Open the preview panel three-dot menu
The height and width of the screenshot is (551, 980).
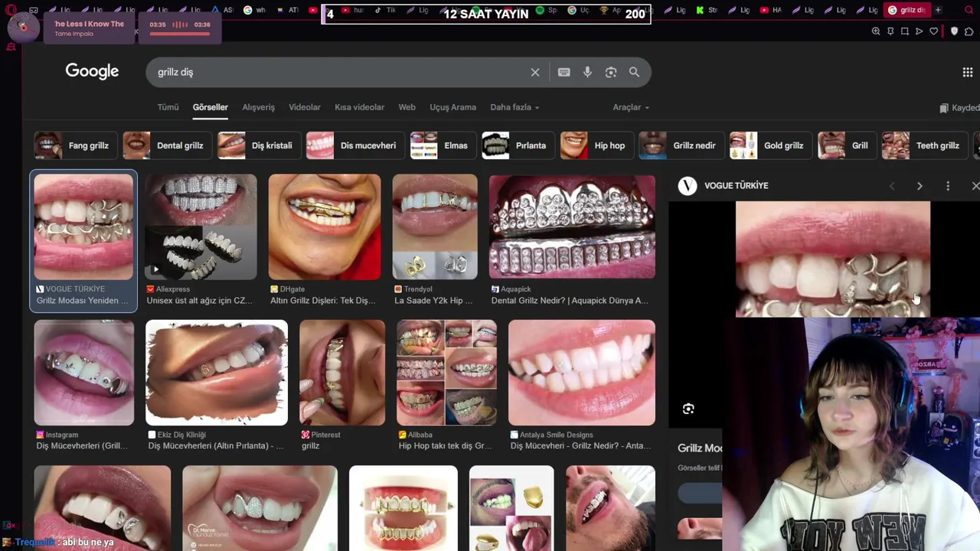tap(948, 186)
